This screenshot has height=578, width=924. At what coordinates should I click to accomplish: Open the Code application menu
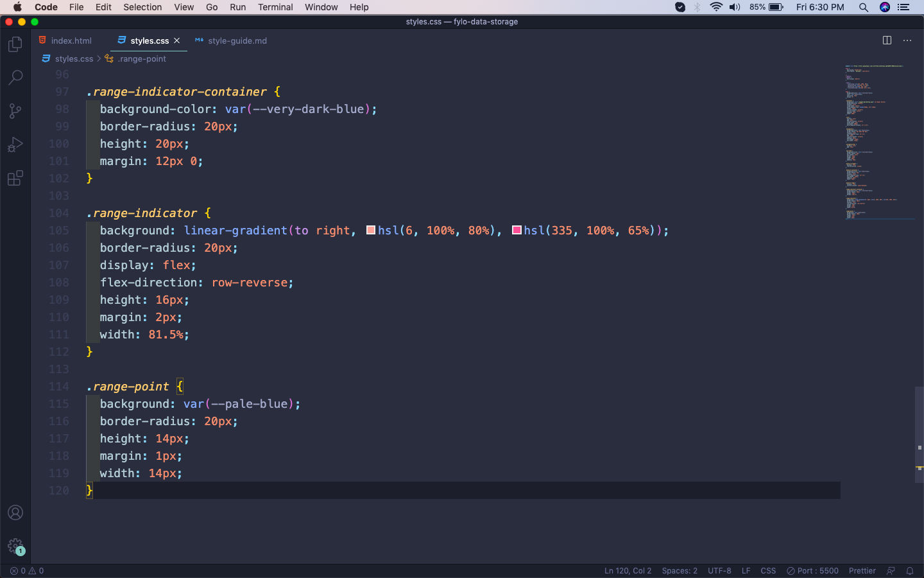(x=46, y=7)
